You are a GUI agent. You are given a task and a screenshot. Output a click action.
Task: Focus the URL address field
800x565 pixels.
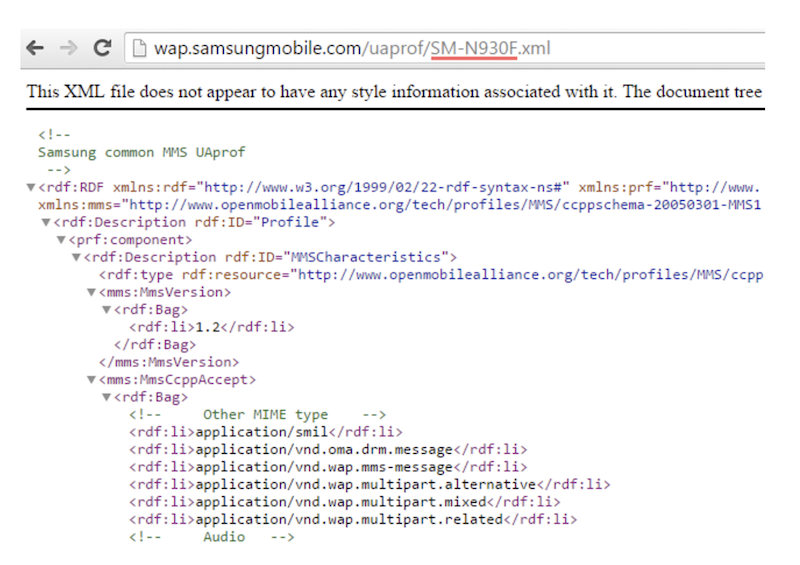(400, 48)
